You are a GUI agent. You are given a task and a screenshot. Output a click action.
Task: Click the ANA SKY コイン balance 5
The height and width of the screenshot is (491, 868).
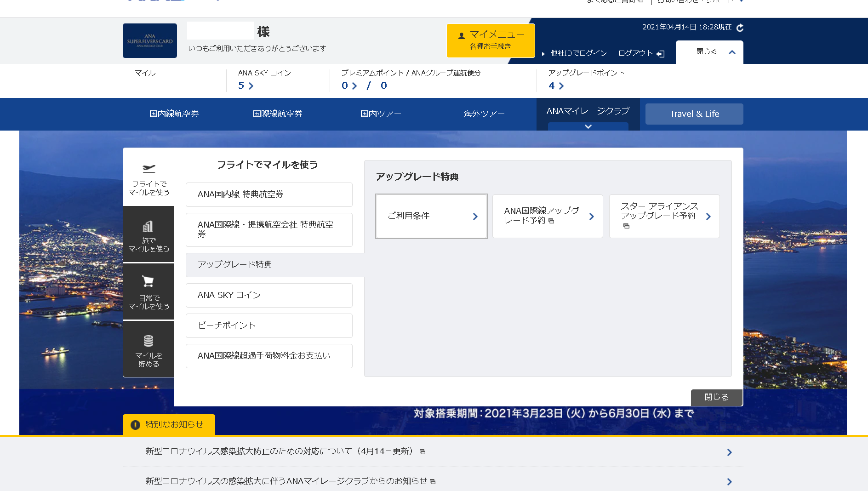click(241, 86)
